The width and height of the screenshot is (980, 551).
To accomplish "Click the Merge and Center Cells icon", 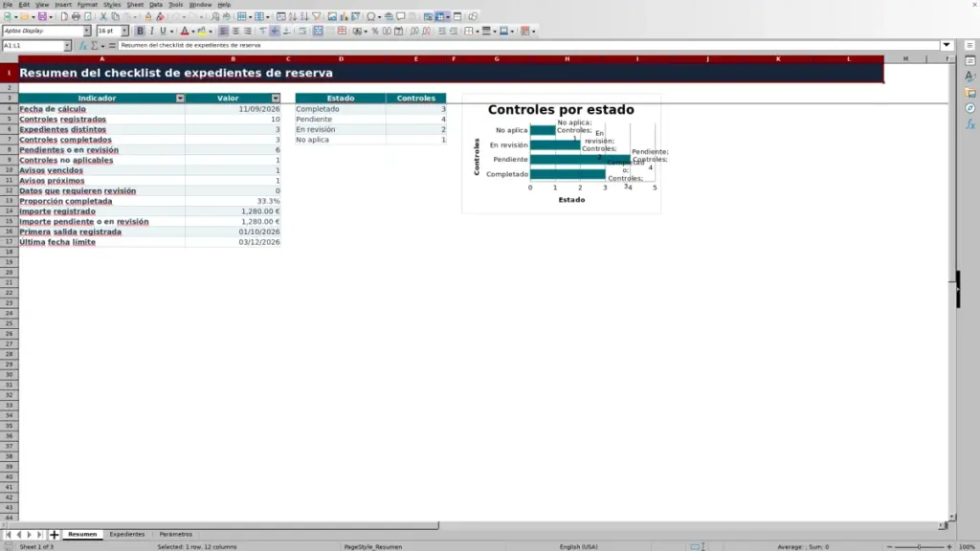I will click(x=318, y=31).
